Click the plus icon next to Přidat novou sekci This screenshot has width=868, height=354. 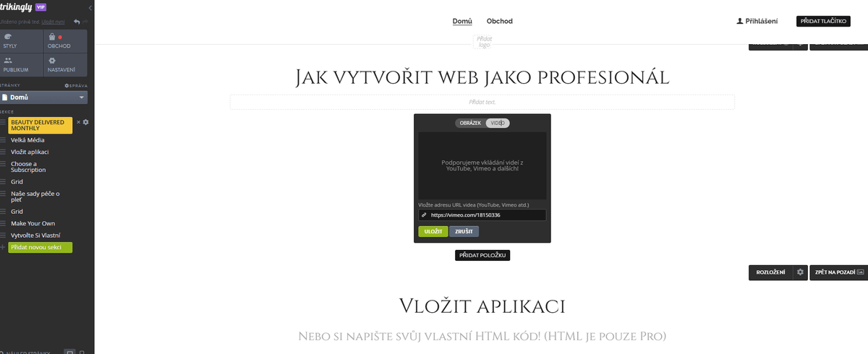point(3,247)
